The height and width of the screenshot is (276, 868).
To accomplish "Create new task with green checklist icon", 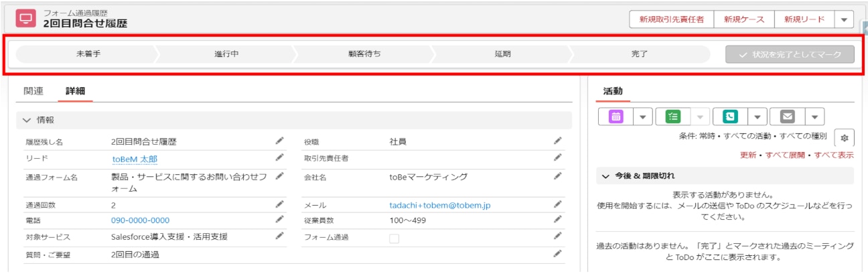I will 673,117.
